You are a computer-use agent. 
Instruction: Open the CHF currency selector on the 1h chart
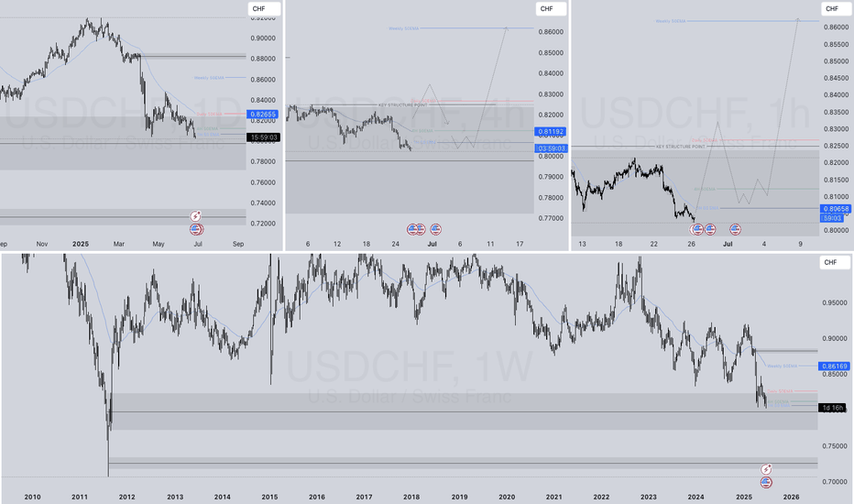tap(837, 9)
